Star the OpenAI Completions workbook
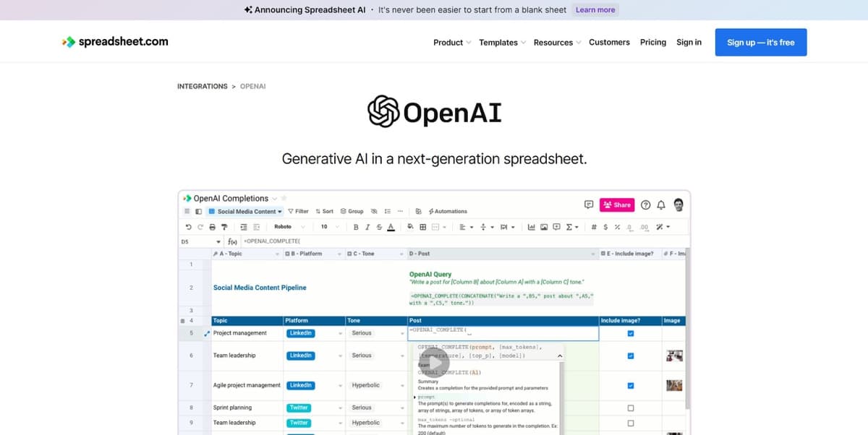Image resolution: width=868 pixels, height=435 pixels. [284, 198]
